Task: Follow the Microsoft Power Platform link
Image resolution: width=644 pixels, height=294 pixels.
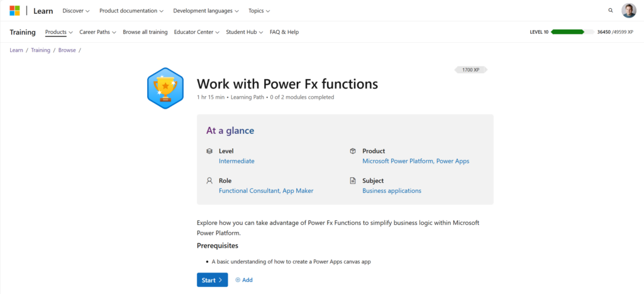Action: coord(397,161)
